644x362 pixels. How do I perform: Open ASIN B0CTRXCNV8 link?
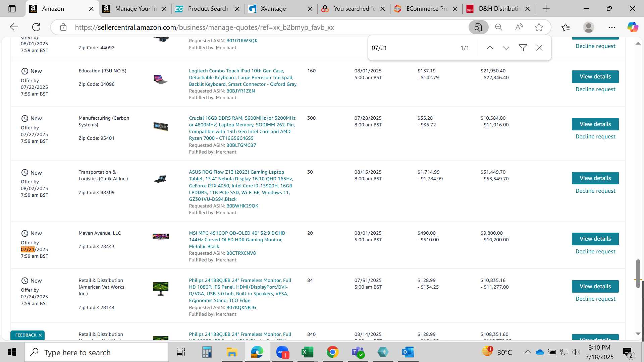click(x=241, y=253)
